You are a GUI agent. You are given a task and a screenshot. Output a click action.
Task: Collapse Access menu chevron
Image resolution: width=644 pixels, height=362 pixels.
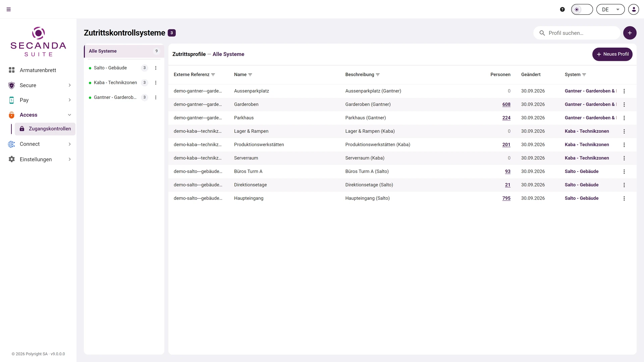click(70, 115)
